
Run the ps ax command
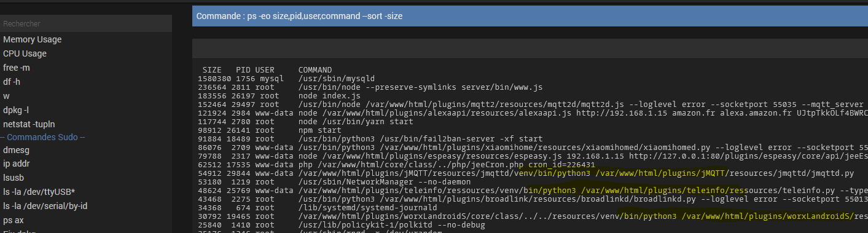(13, 221)
